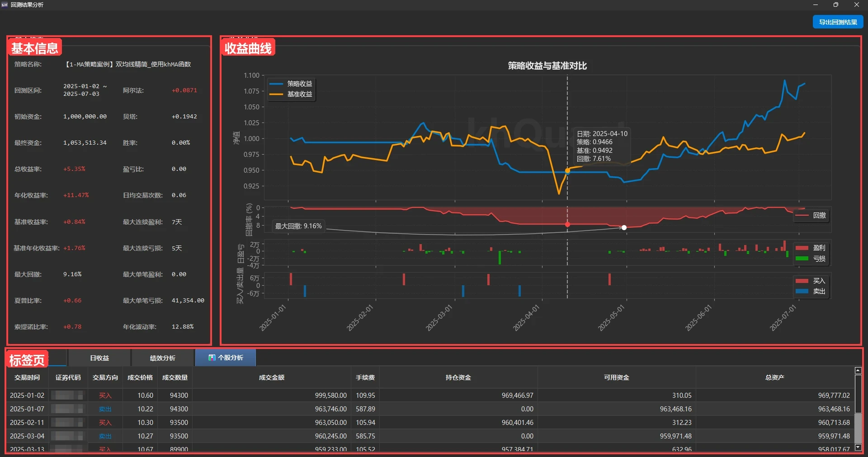This screenshot has height=457, width=868.
Task: Click the 最大单笔亏损 value 41,354.00
Action: 188,301
